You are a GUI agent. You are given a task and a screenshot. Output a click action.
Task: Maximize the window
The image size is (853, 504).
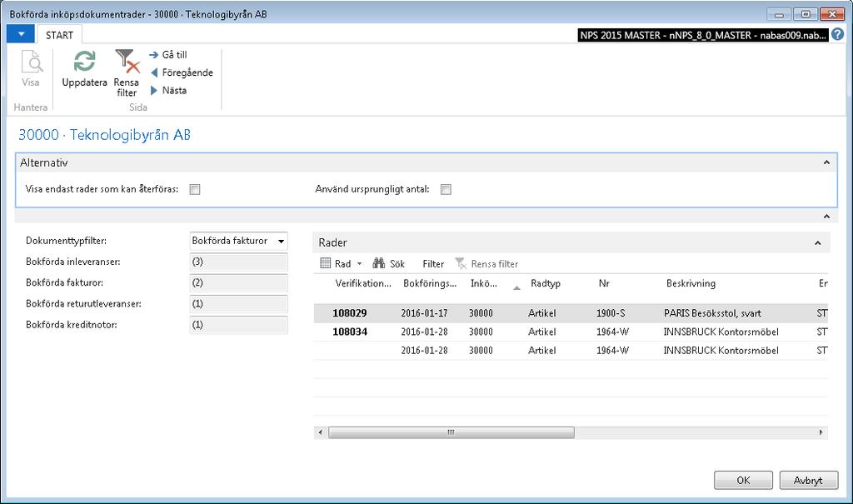tap(806, 15)
